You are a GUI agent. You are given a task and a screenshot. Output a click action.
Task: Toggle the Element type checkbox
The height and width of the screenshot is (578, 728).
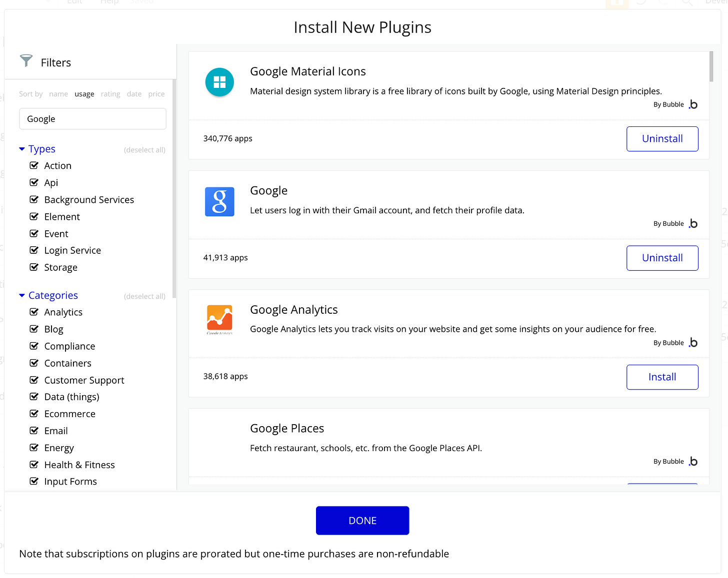34,216
